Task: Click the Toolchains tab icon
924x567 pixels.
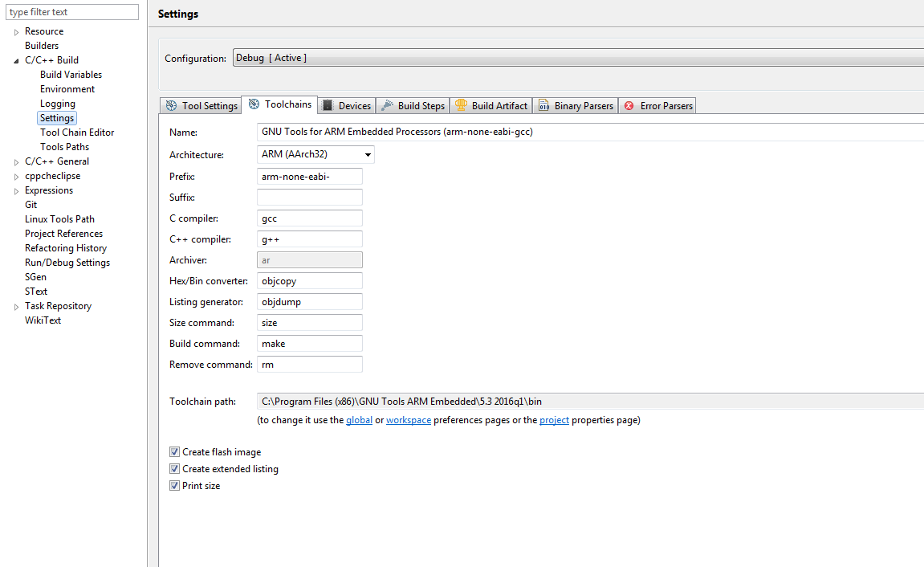Action: [x=254, y=104]
